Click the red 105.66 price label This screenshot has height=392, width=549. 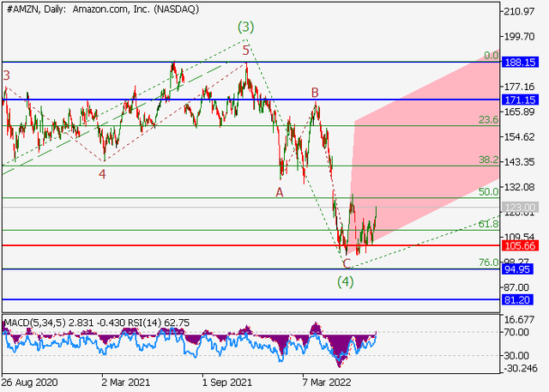(x=520, y=245)
